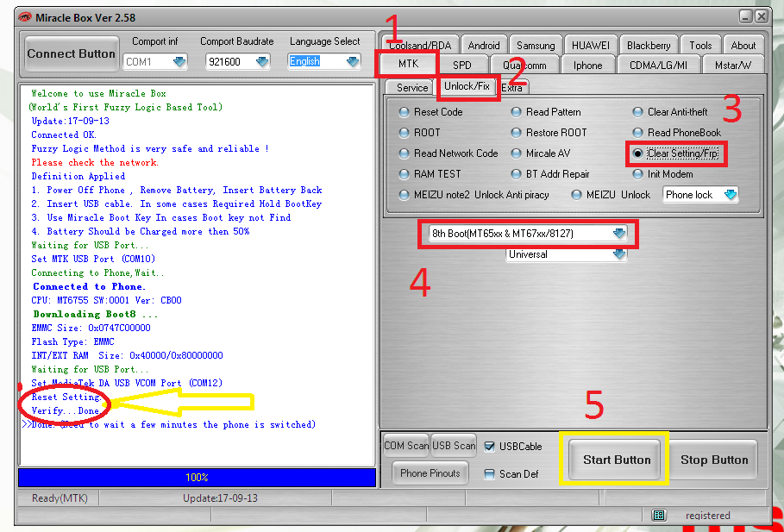Open the Qualcomm tab
This screenshot has height=532, width=784.
(524, 65)
